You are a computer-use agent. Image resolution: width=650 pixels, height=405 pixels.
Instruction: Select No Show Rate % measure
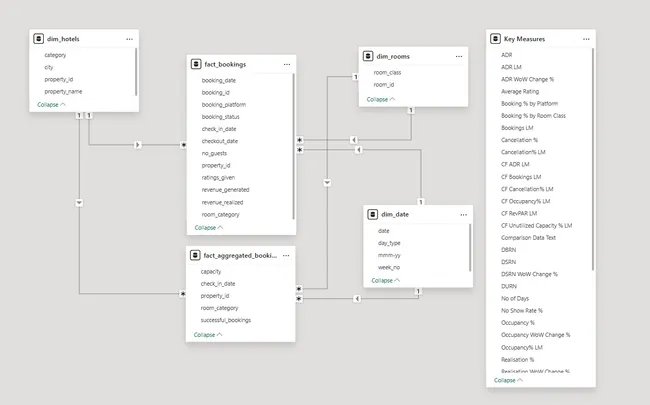[521, 310]
